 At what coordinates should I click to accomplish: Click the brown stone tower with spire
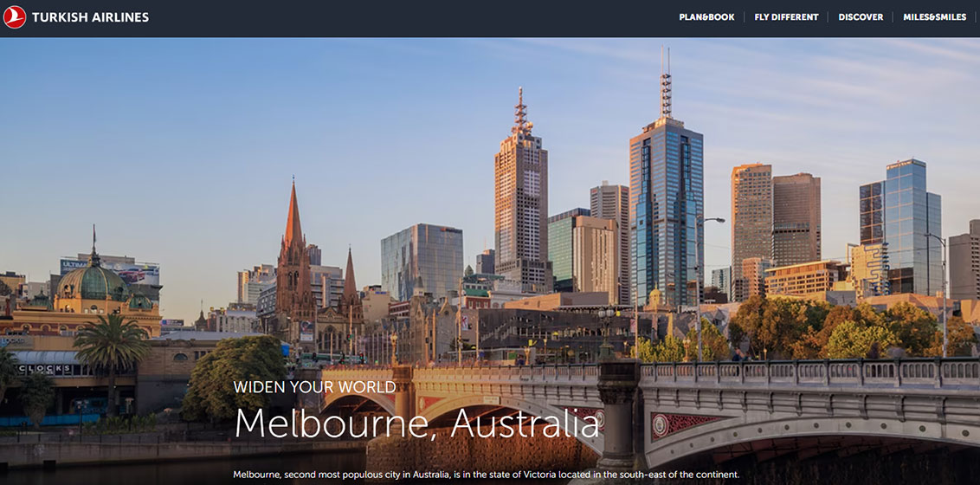click(520, 199)
